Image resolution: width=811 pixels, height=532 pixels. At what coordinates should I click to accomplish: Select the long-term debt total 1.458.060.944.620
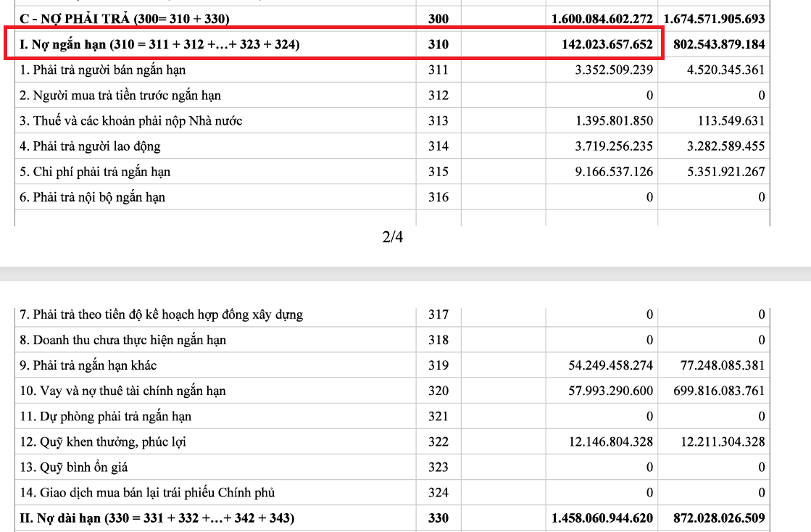[602, 518]
